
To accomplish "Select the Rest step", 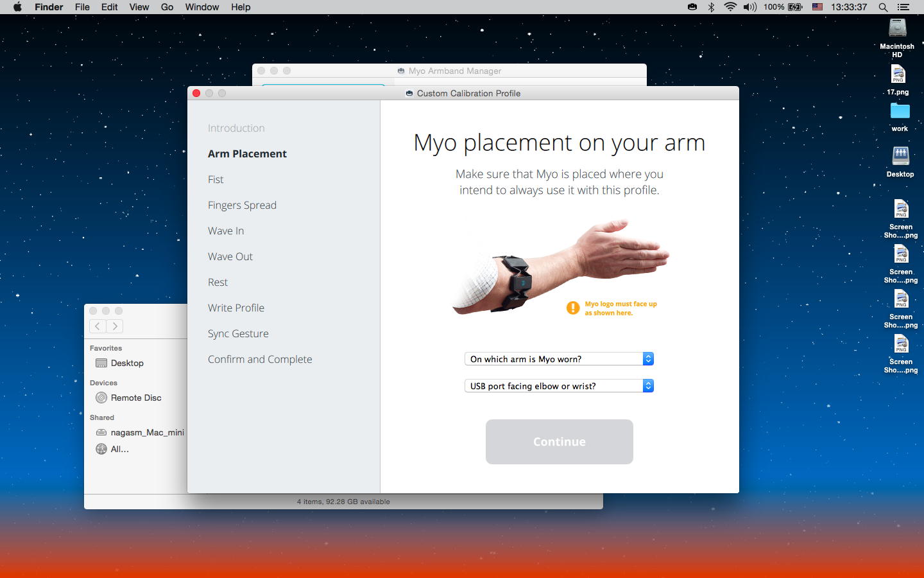I will 218,282.
